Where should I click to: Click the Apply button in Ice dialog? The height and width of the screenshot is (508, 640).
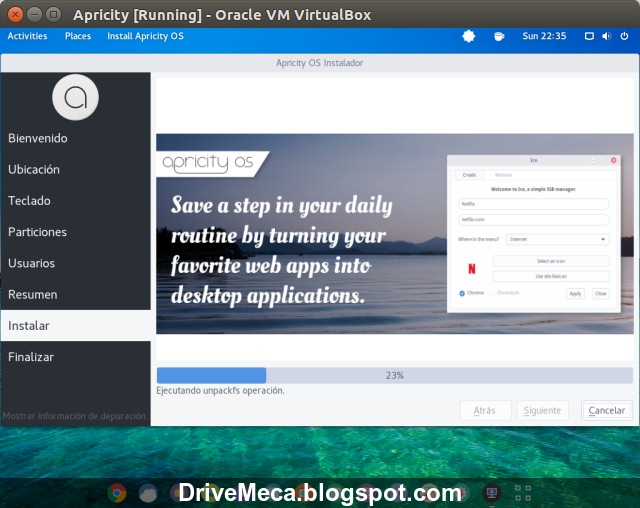pyautogui.click(x=575, y=293)
